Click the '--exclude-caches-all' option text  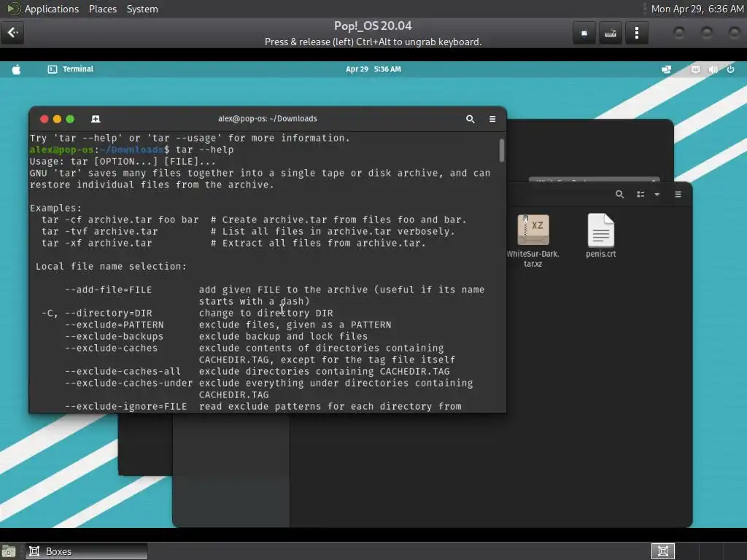pos(123,371)
